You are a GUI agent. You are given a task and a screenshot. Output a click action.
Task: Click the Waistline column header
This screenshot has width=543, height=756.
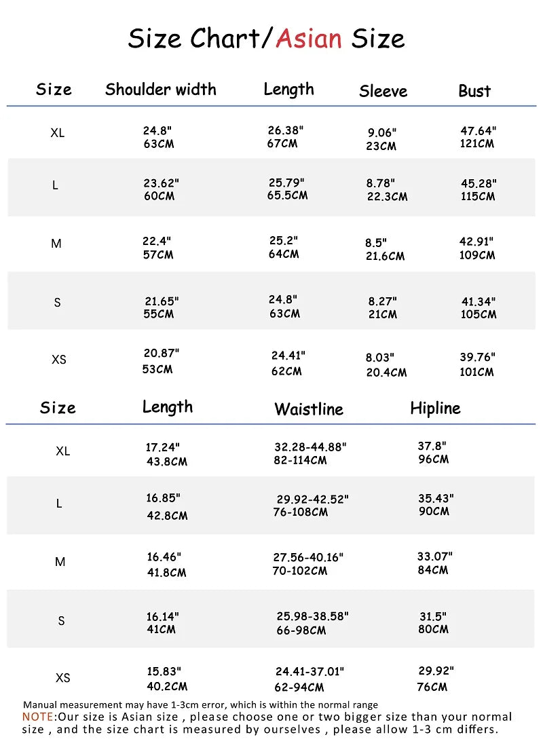click(x=309, y=409)
